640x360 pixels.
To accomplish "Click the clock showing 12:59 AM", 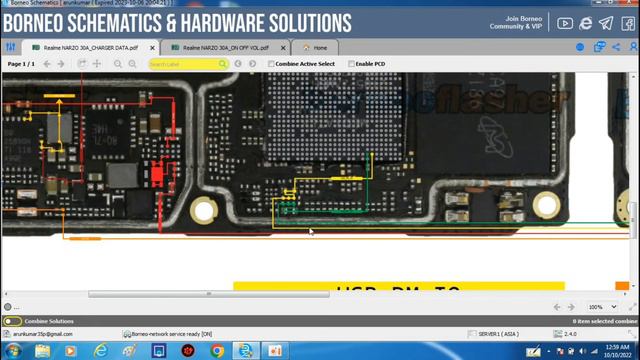I will [x=617, y=347].
